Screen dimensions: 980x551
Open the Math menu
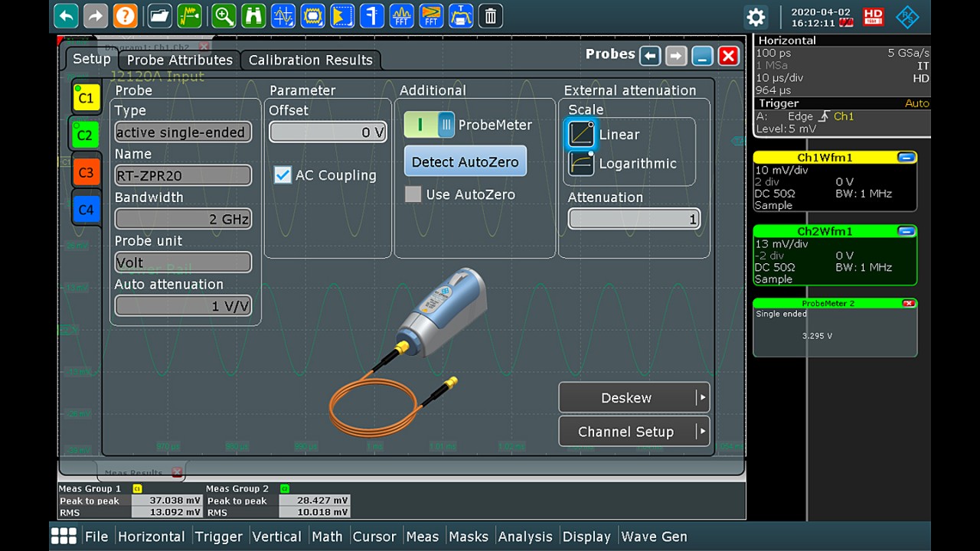pos(327,536)
